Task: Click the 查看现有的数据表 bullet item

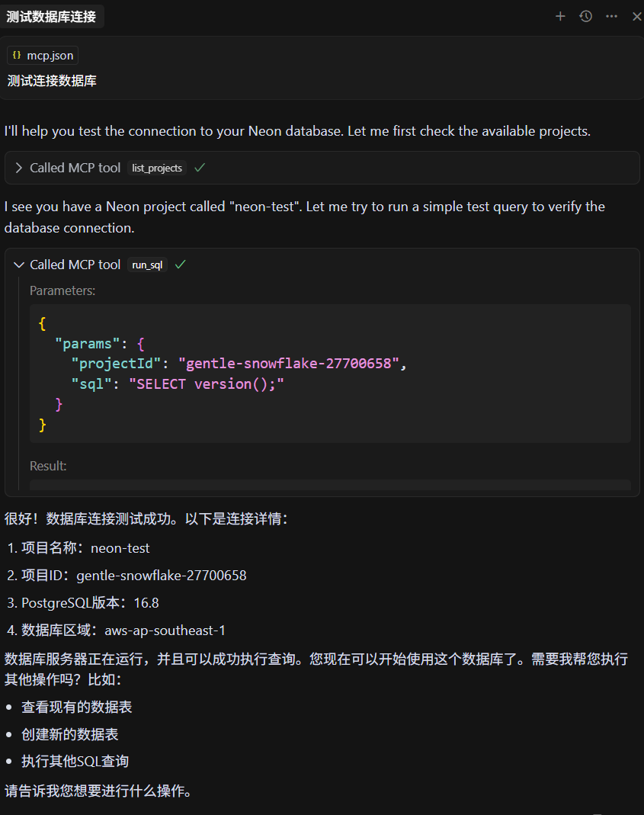Action: (x=76, y=707)
